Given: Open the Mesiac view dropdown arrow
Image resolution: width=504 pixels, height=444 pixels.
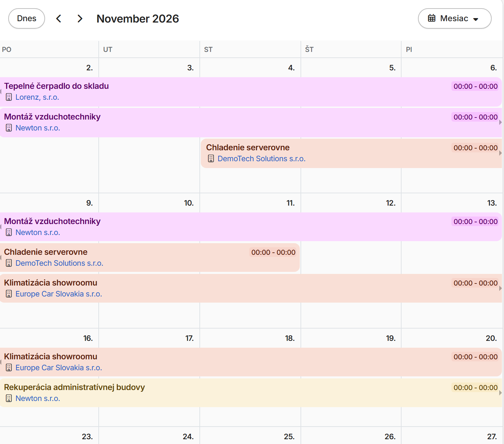Looking at the screenshot, I should 476,19.
